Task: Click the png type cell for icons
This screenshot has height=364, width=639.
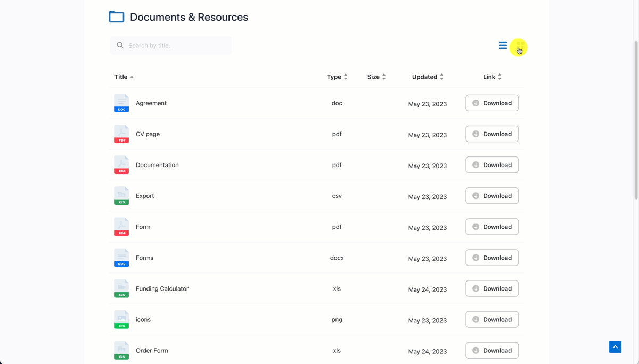Action: coord(337,320)
